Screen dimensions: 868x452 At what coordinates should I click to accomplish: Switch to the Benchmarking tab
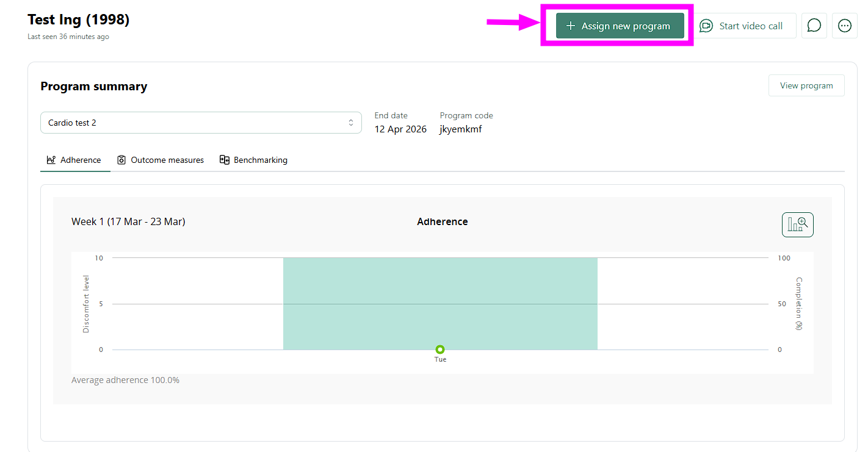[x=253, y=160]
